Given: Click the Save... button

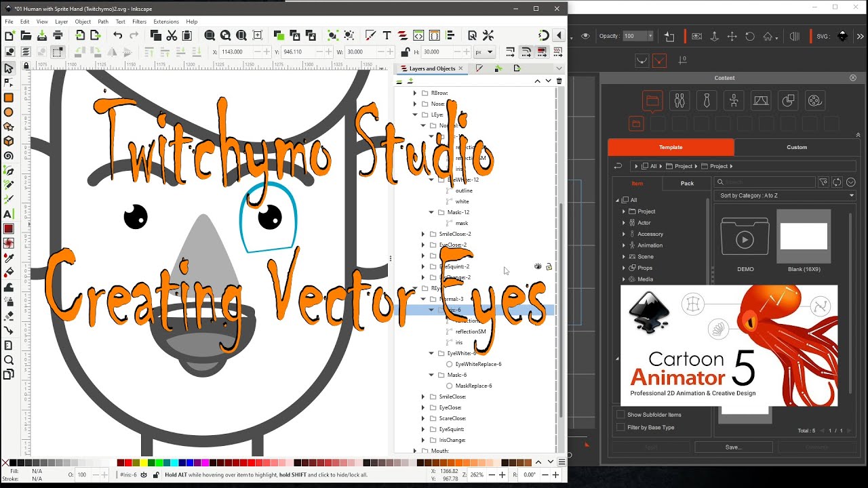Looking at the screenshot, I should tap(733, 447).
